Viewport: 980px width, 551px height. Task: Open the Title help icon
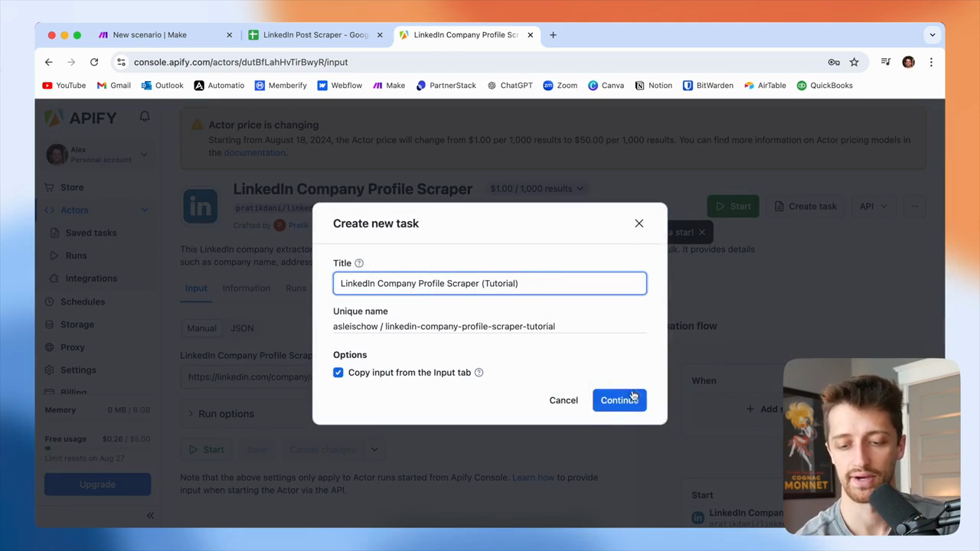pos(359,263)
